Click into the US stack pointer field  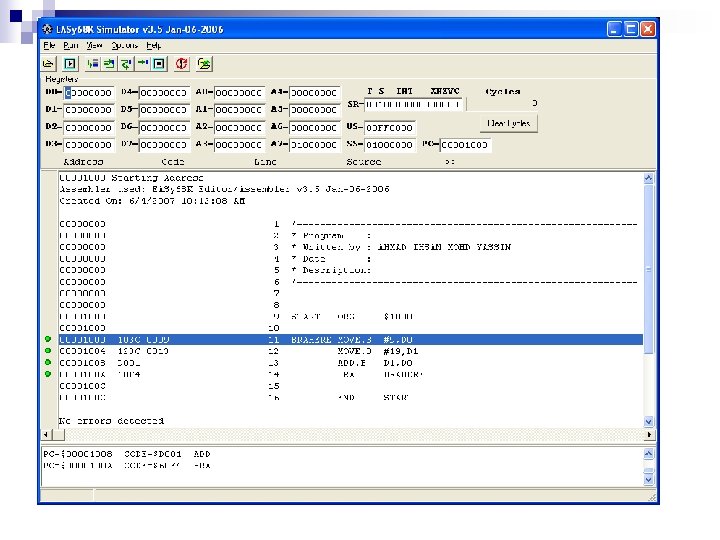tap(390, 128)
